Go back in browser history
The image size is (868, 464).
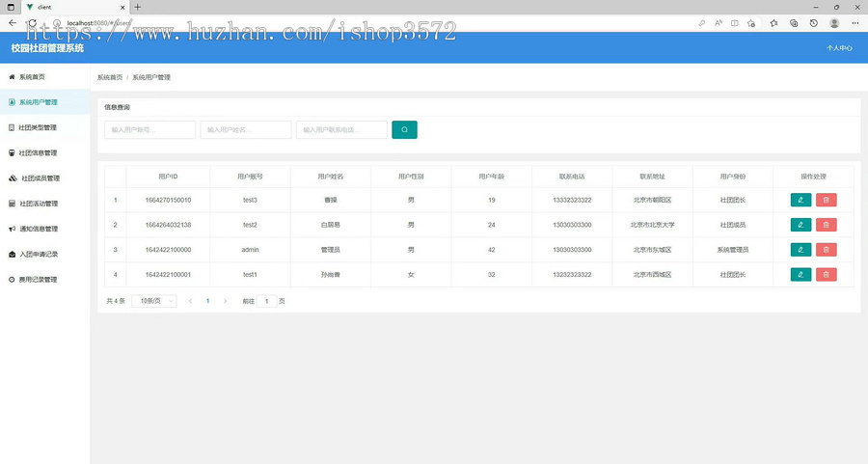point(13,23)
